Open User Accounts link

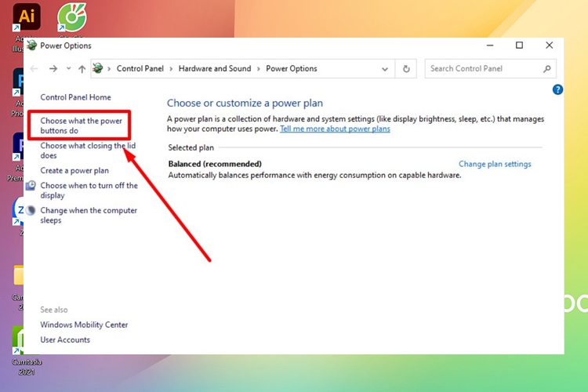65,339
